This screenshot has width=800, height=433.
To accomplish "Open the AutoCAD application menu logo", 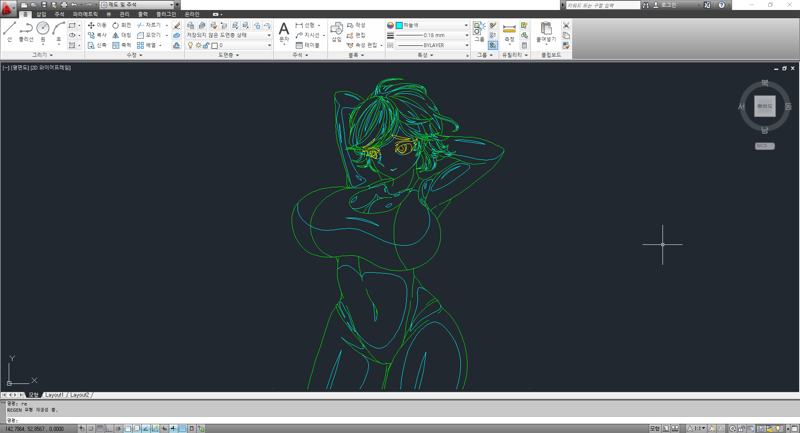I will coord(7,7).
